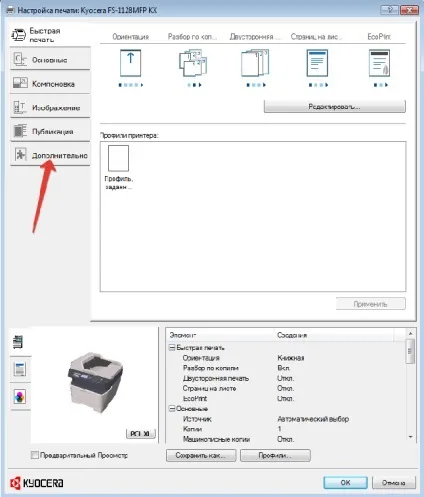
Task: Select the default printer profile thumbnail
Action: (118, 158)
